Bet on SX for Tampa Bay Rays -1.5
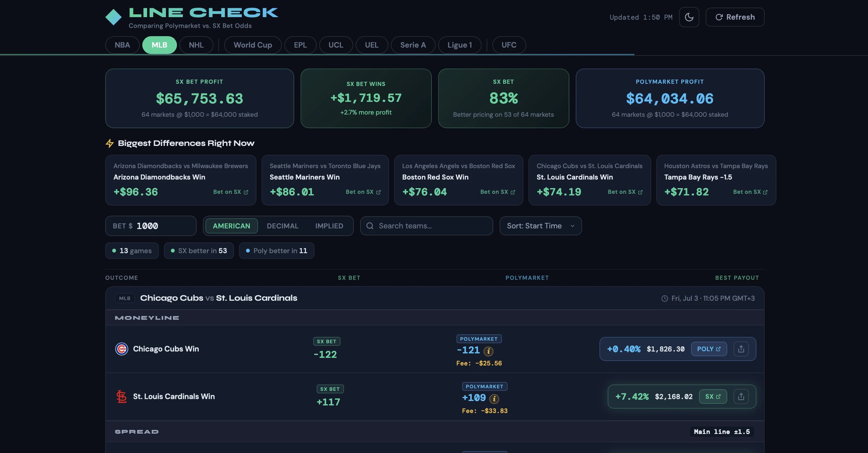Image resolution: width=868 pixels, height=453 pixels. tap(750, 192)
